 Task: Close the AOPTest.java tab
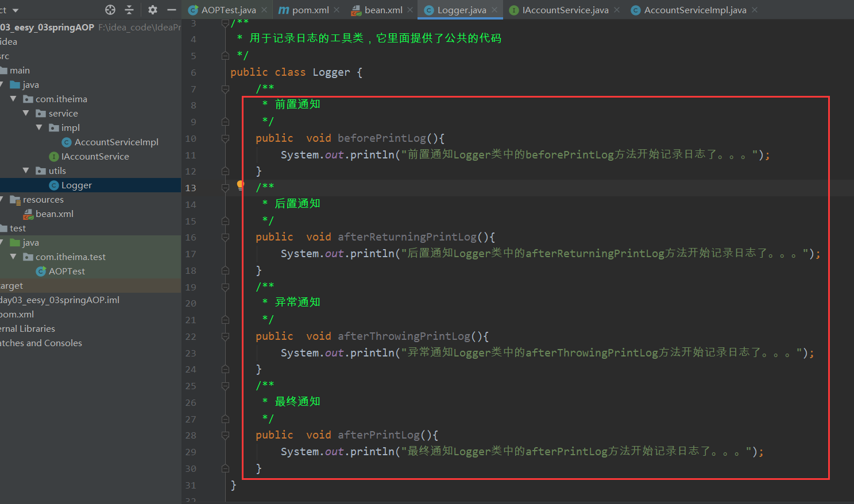pyautogui.click(x=264, y=10)
